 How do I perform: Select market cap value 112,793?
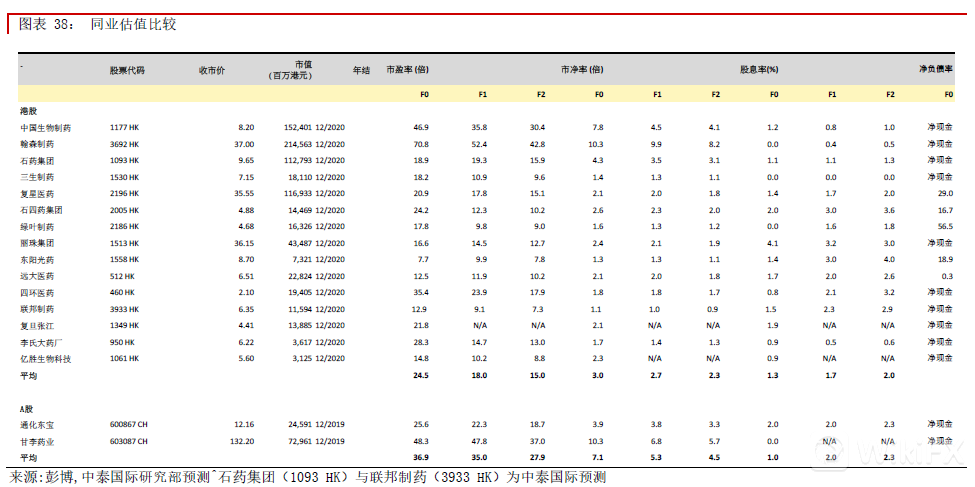(298, 160)
